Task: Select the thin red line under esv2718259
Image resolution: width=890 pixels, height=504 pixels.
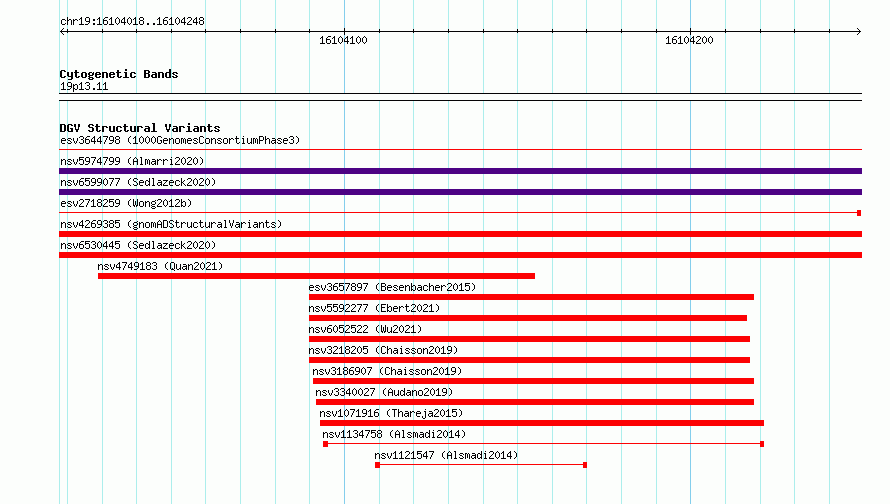Action: [460, 213]
